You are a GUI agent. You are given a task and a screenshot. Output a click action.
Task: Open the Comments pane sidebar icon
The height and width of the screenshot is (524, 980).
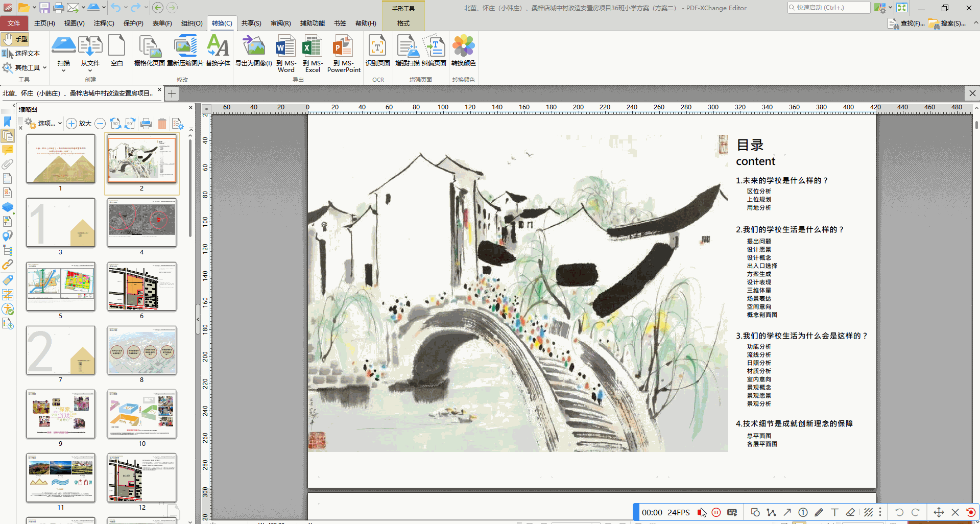tap(7, 150)
